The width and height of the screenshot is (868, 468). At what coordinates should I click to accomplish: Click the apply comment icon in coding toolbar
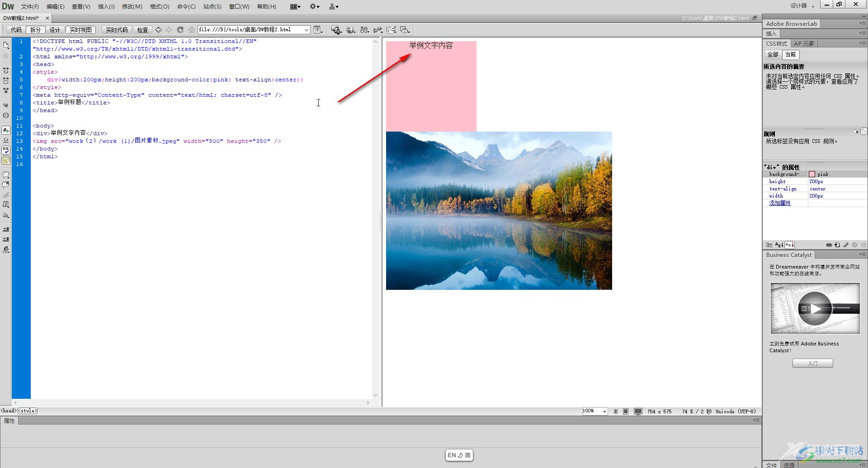click(6, 175)
